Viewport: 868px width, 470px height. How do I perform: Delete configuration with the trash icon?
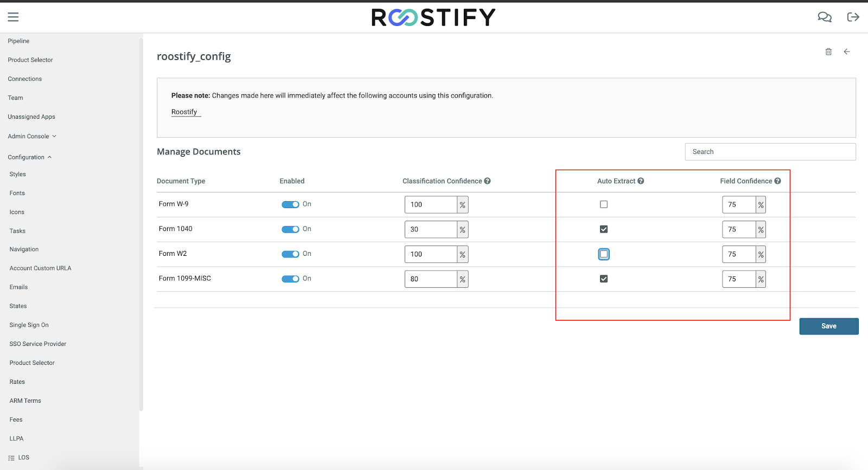(828, 51)
